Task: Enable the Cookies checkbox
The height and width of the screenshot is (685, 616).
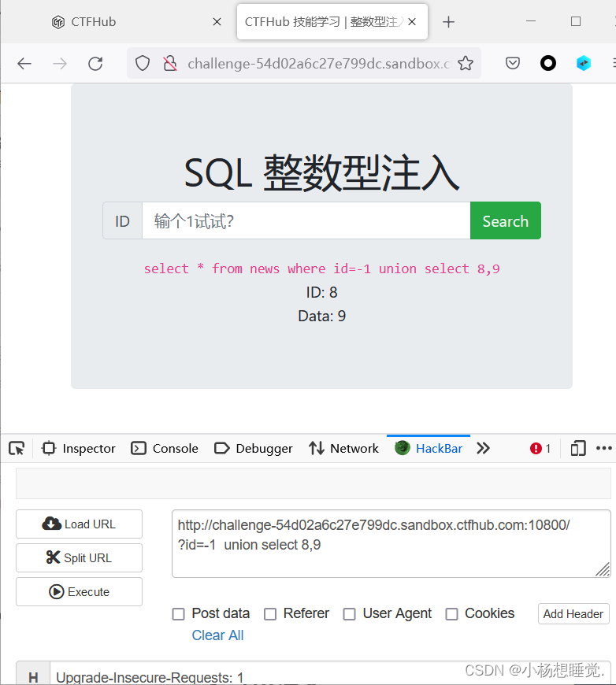Action: (x=451, y=614)
